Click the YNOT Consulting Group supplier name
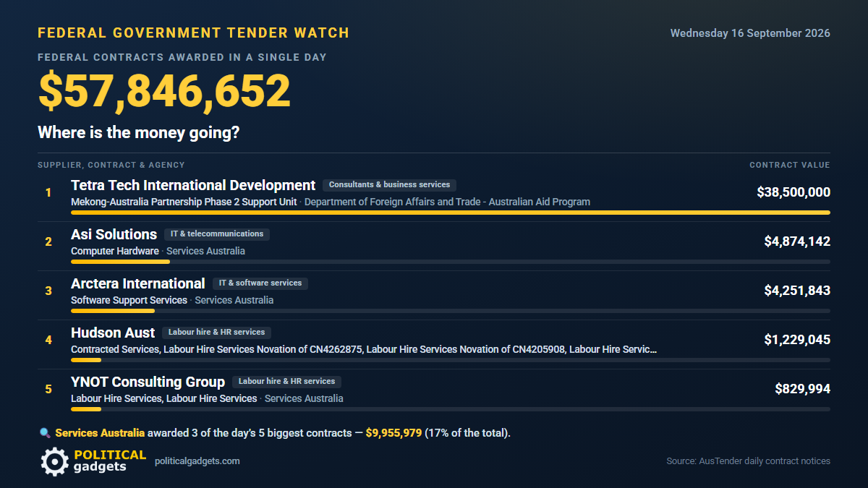 [148, 382]
